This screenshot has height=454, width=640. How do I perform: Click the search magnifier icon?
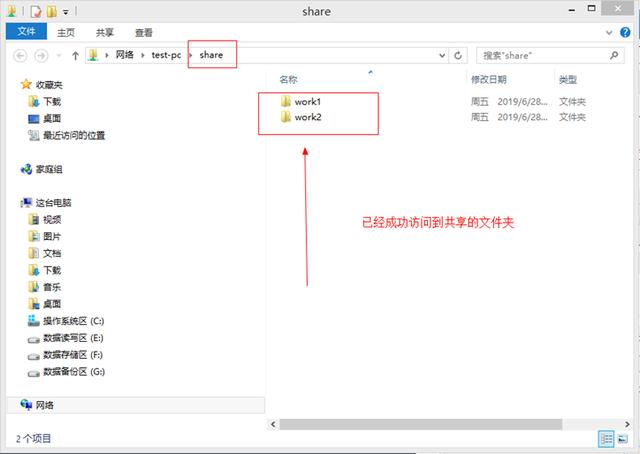(614, 55)
